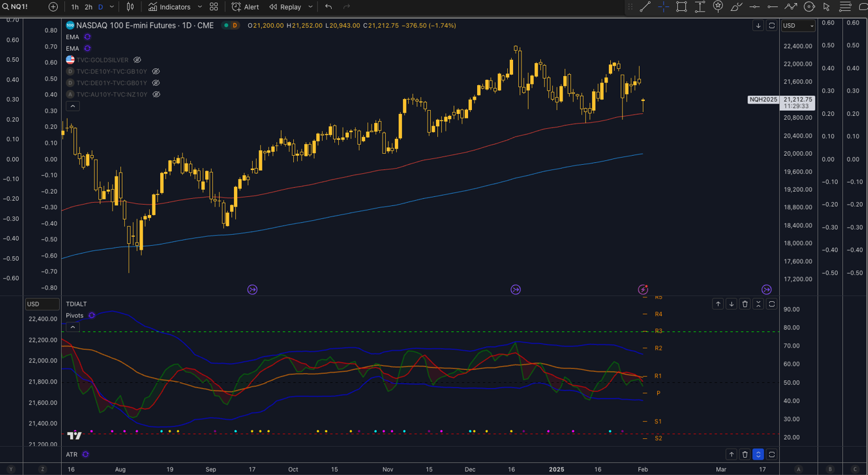Screen dimensions: 868x475
Task: Click the purple icon next to ATR
Action: (86, 454)
